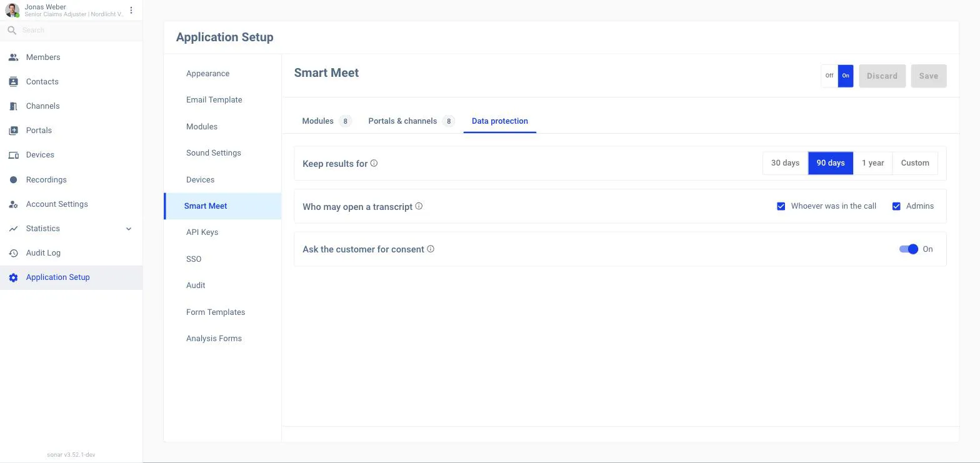Click the Account Settings person-gear icon
This screenshot has width=980, height=463.
click(13, 204)
